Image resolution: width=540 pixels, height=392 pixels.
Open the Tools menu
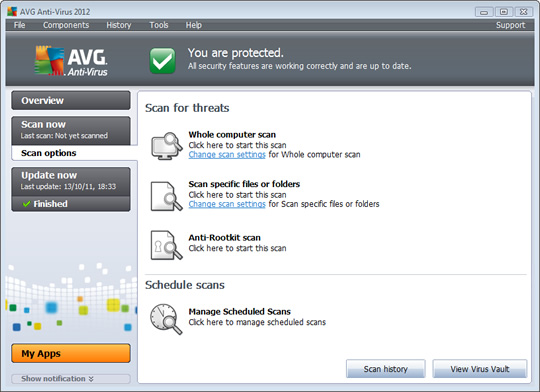coord(159,25)
